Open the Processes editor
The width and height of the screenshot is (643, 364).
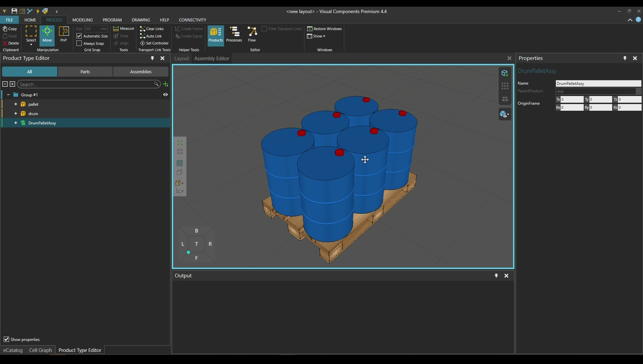tap(234, 34)
